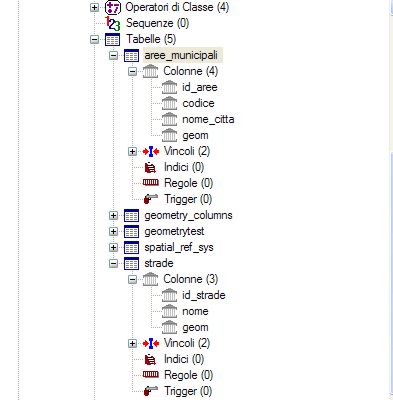Expand Vincoli (2) under strade
Screen dimensions: 393x400
(133, 343)
